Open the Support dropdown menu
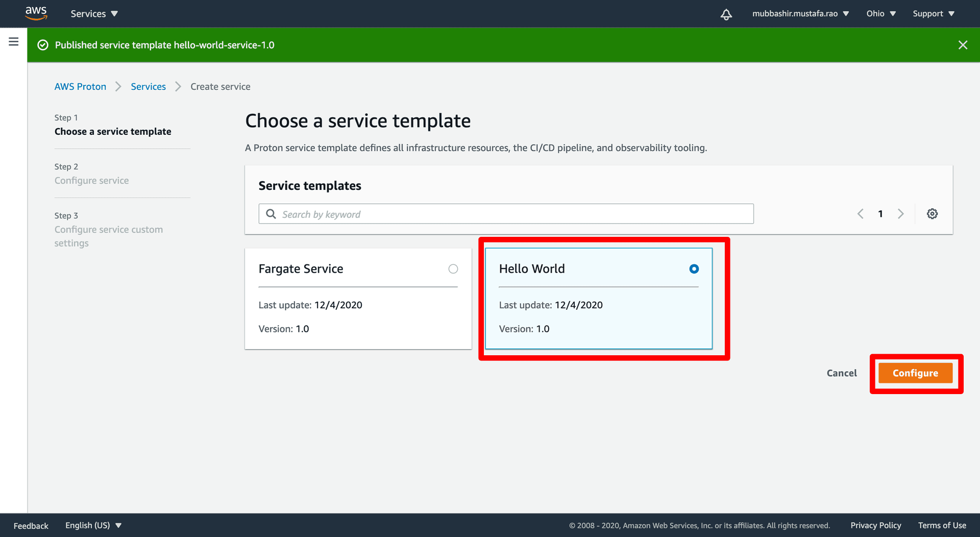Image resolution: width=980 pixels, height=537 pixels. (934, 14)
